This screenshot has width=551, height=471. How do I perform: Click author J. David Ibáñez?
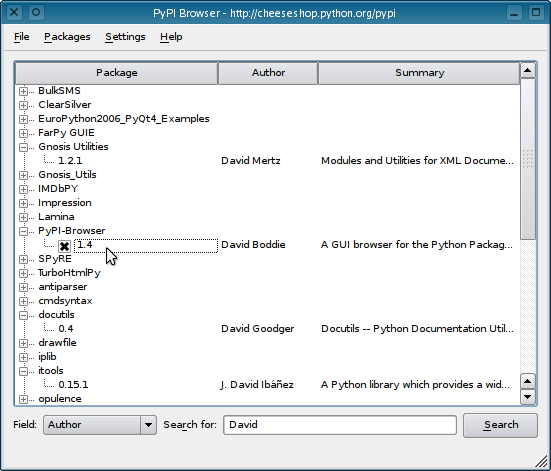[257, 385]
